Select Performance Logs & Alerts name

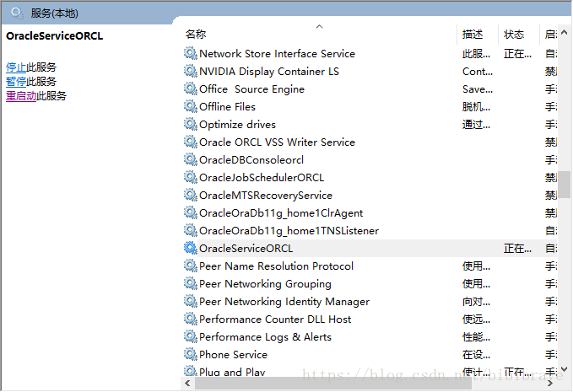pyautogui.click(x=266, y=337)
